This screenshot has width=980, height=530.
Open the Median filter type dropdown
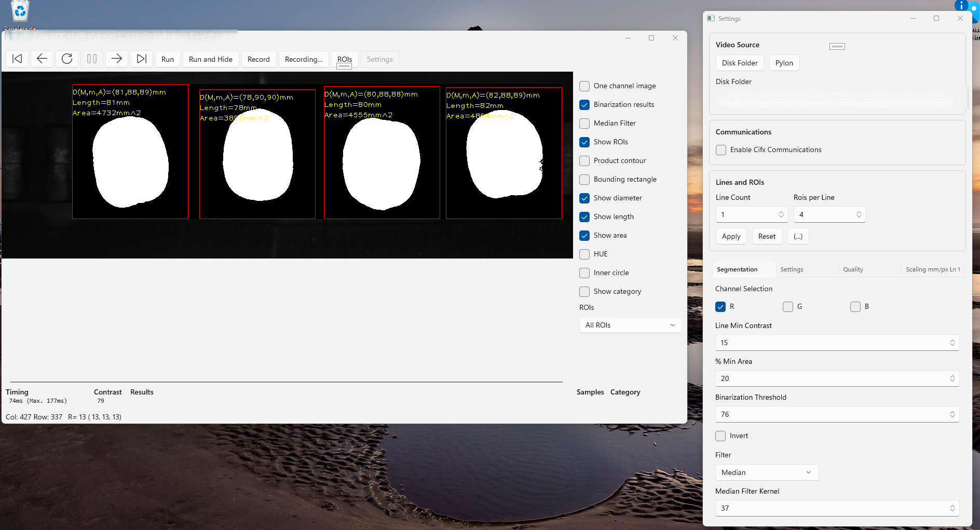click(x=767, y=472)
